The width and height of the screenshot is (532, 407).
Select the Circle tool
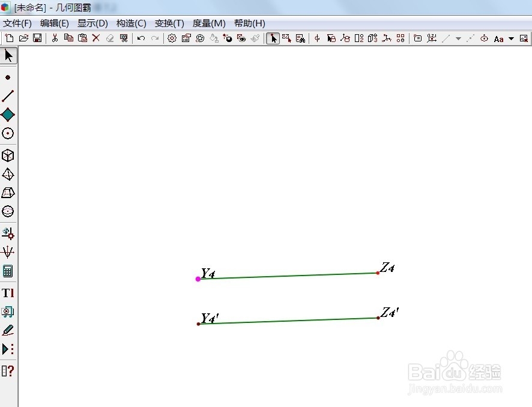8,133
